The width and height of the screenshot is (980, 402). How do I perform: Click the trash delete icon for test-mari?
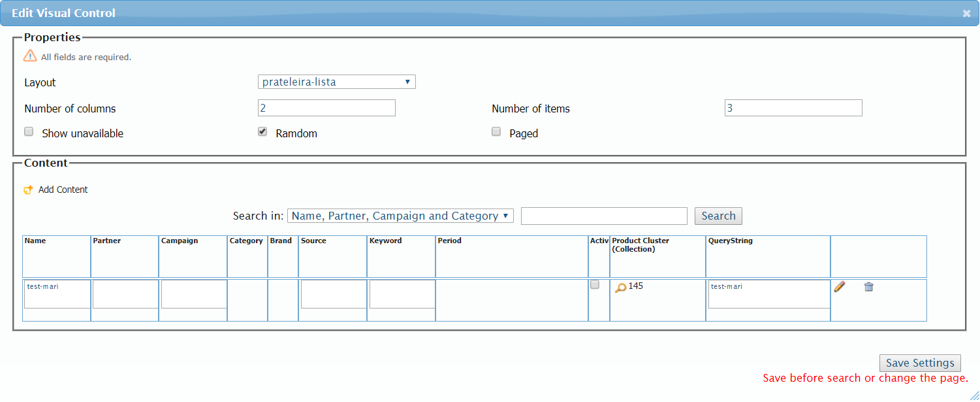tap(868, 286)
